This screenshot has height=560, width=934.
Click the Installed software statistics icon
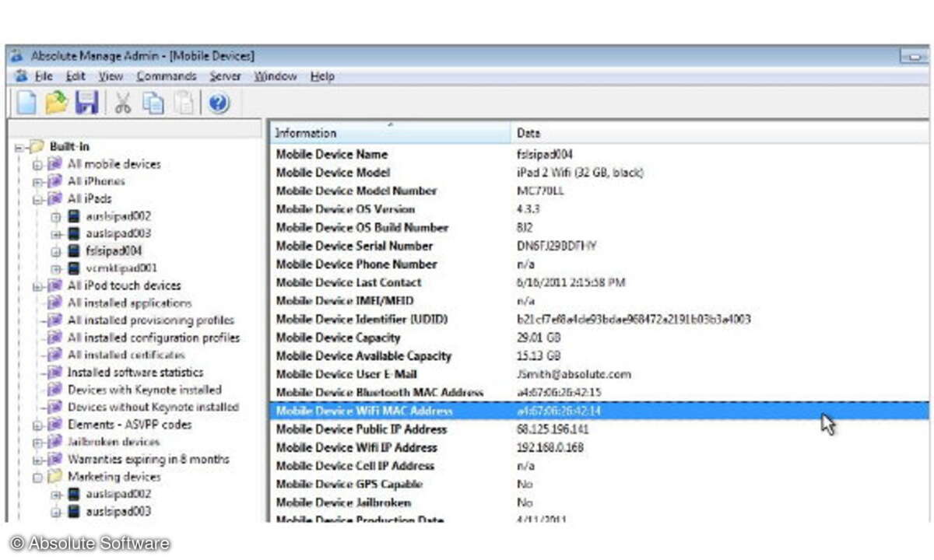[x=54, y=373]
